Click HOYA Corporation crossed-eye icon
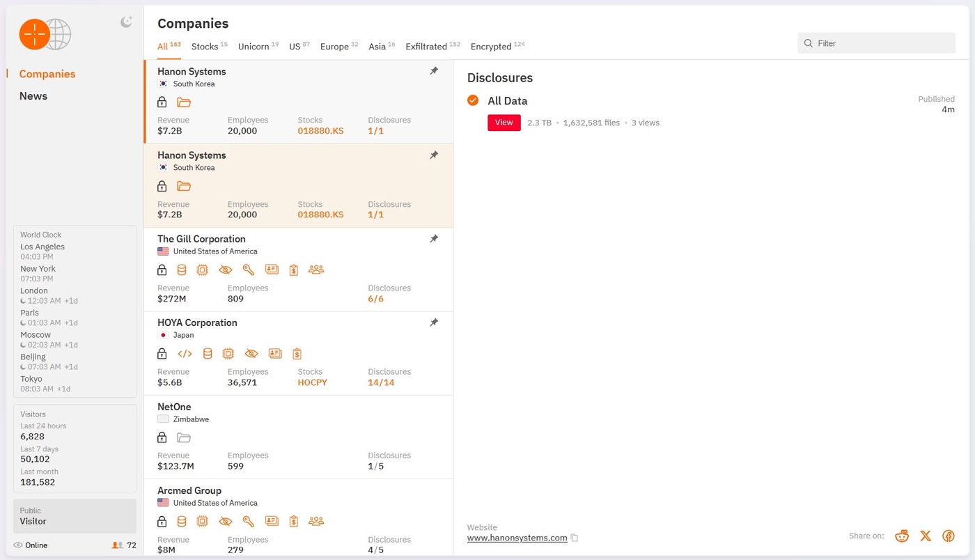The image size is (975, 560). tap(251, 354)
